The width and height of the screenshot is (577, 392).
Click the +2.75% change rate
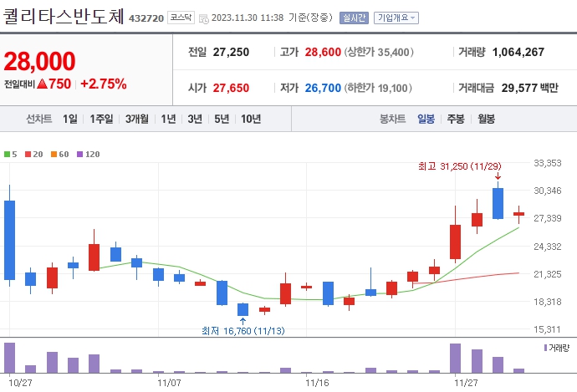click(104, 84)
